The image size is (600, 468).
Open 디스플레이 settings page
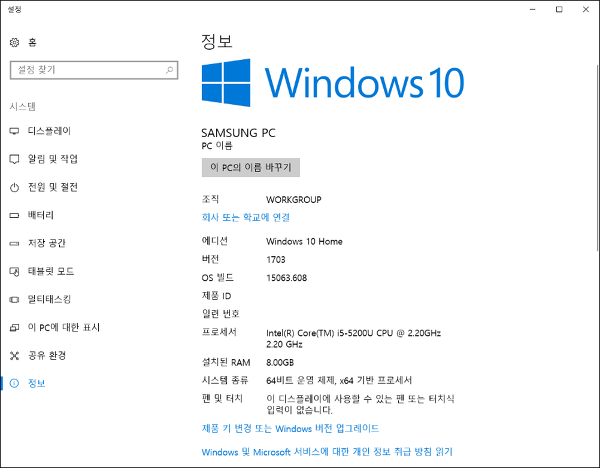49,131
